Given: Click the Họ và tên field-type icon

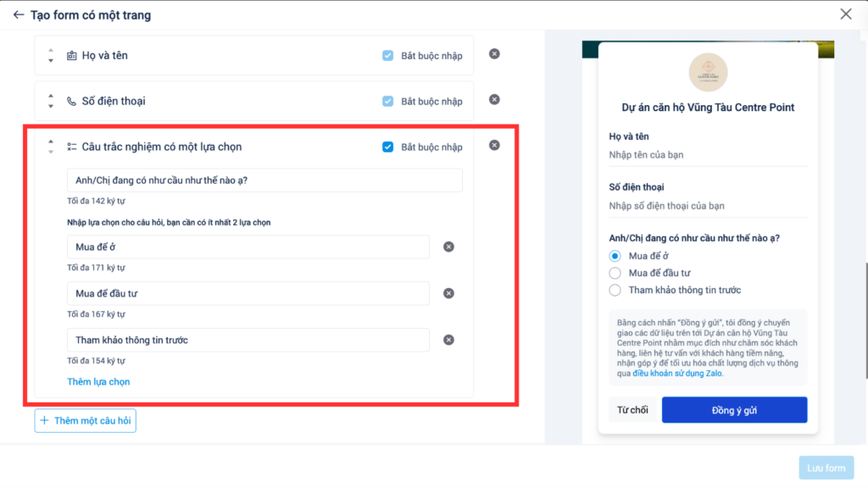Looking at the screenshot, I should 72,55.
